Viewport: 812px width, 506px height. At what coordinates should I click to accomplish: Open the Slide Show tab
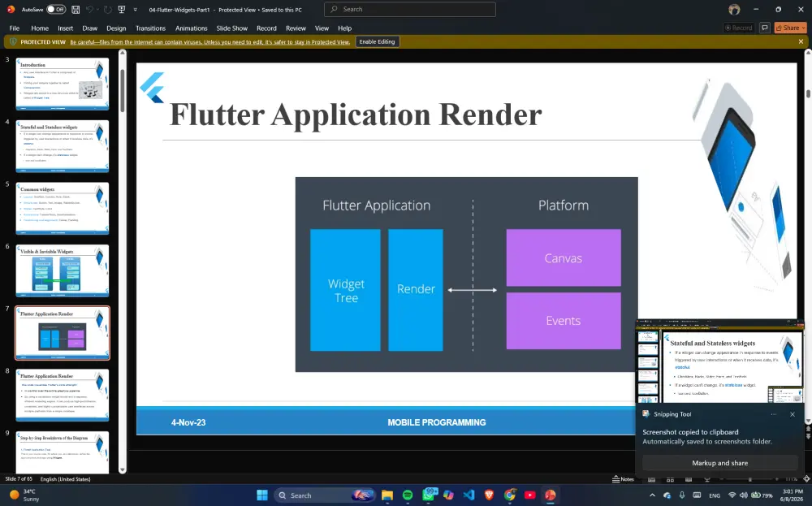pos(232,28)
